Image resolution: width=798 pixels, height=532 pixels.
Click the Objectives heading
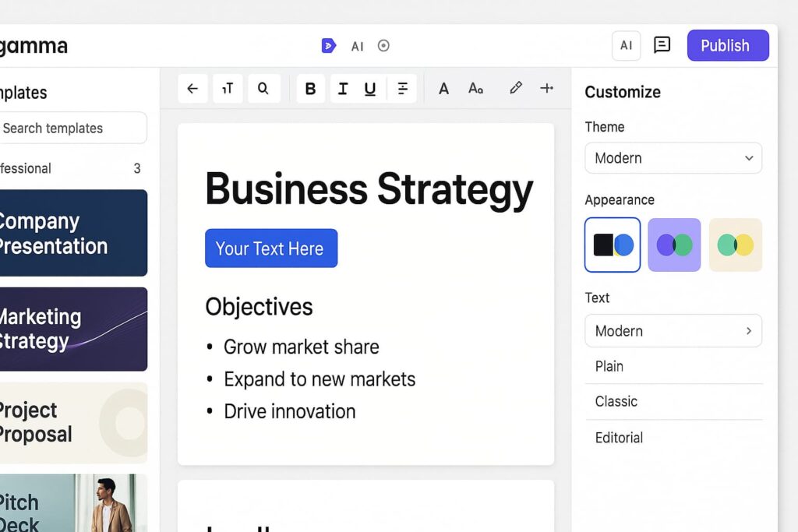[x=259, y=307]
